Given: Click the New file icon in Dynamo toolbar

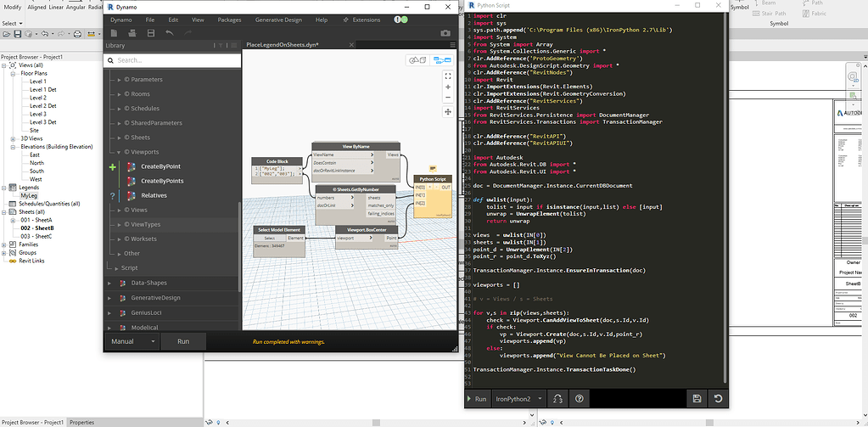Looking at the screenshot, I should [x=112, y=33].
